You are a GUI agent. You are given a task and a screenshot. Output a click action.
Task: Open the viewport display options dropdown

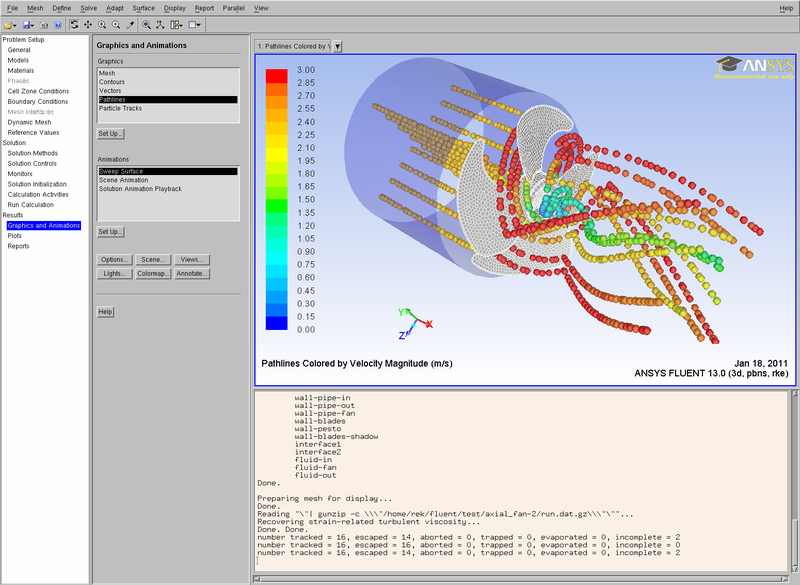[x=195, y=23]
